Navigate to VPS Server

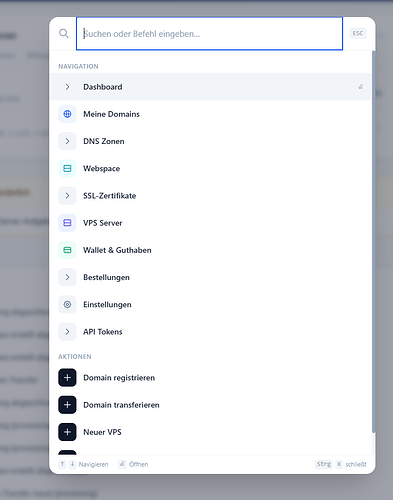[x=211, y=223]
